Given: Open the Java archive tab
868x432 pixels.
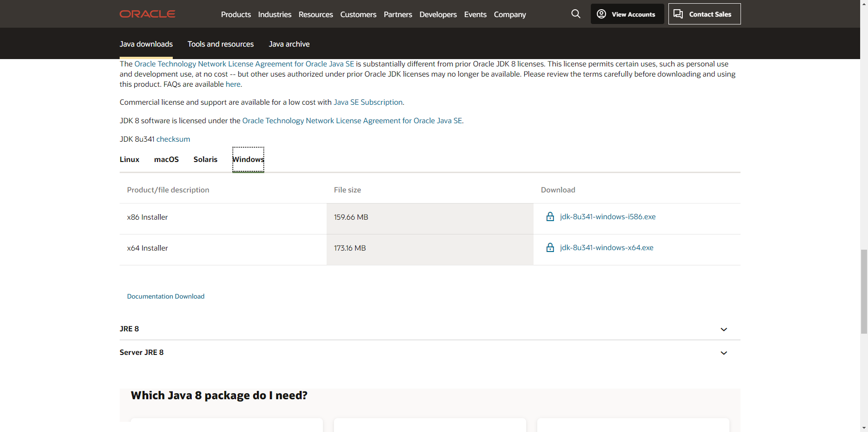Looking at the screenshot, I should point(289,44).
